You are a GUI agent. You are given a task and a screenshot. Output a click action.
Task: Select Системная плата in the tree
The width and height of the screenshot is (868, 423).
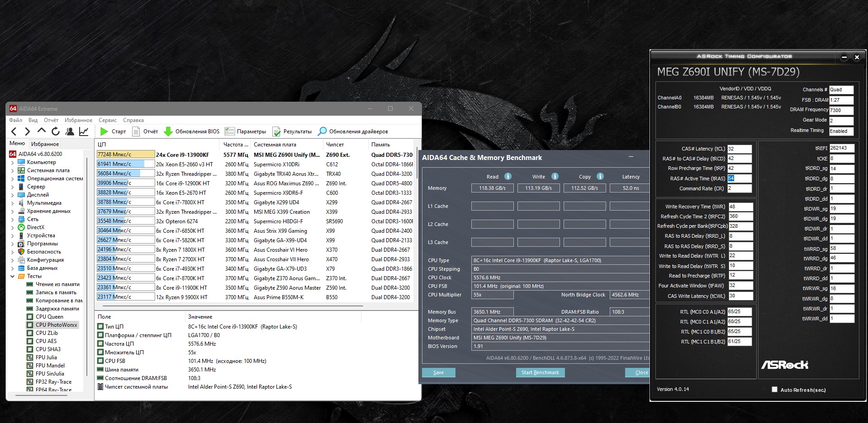pyautogui.click(x=48, y=170)
